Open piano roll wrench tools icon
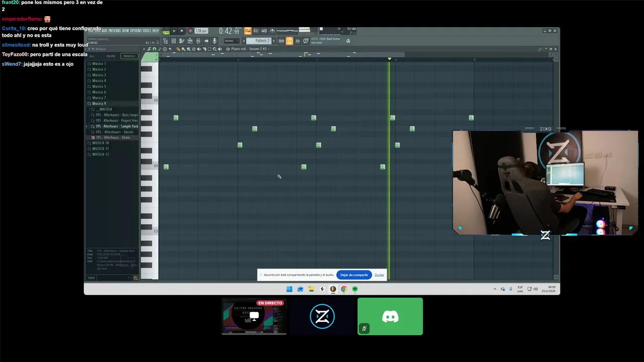644x362 pixels. coord(149,49)
